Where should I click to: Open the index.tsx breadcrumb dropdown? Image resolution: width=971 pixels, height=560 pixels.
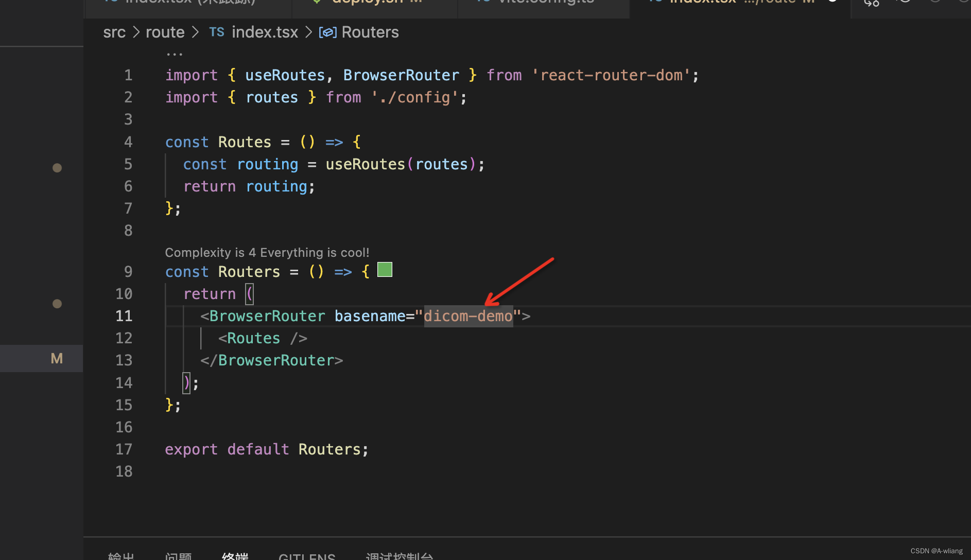(265, 32)
